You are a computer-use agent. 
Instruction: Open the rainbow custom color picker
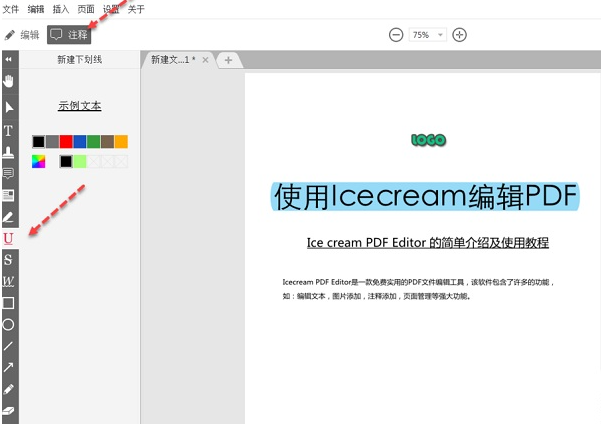(38, 161)
